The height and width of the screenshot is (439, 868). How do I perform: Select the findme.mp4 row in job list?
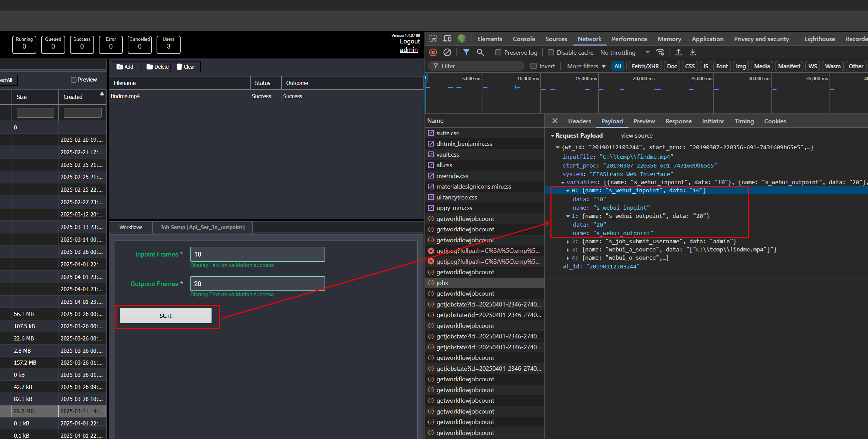[266, 96]
